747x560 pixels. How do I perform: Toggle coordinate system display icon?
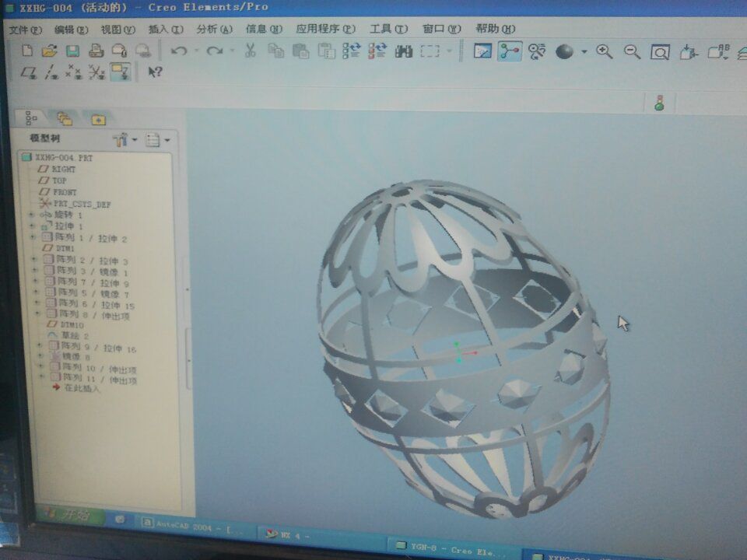(x=96, y=72)
